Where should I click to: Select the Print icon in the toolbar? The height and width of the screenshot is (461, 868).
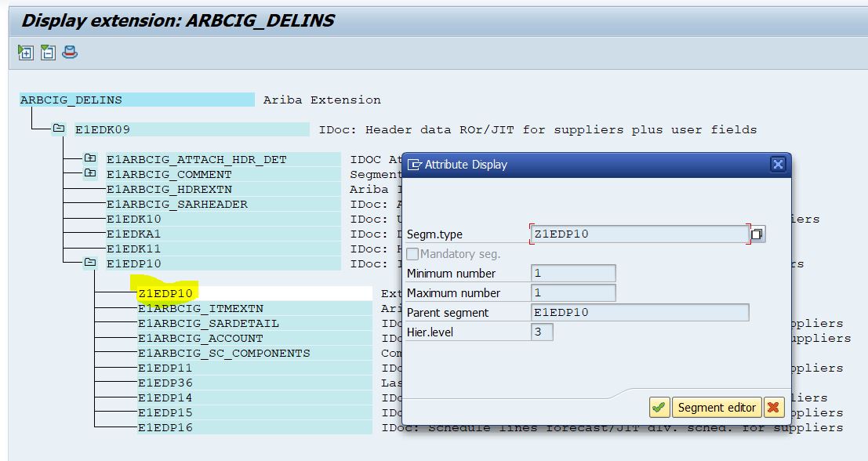pos(69,53)
